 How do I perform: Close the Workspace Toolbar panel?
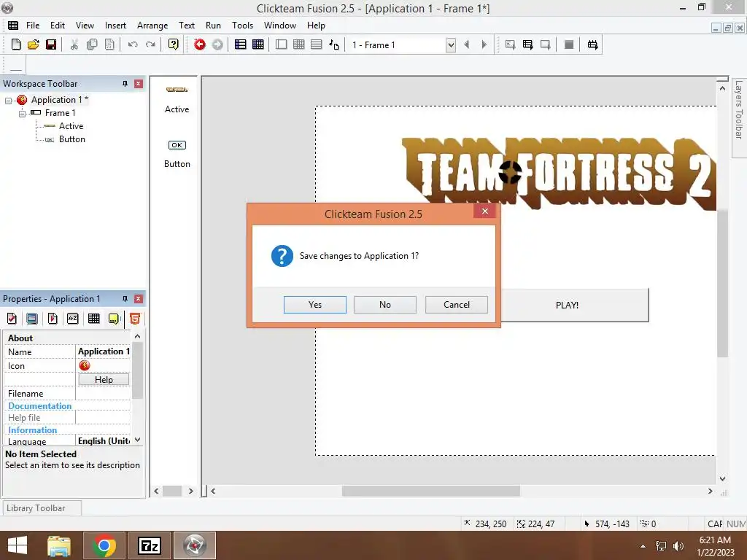click(138, 84)
